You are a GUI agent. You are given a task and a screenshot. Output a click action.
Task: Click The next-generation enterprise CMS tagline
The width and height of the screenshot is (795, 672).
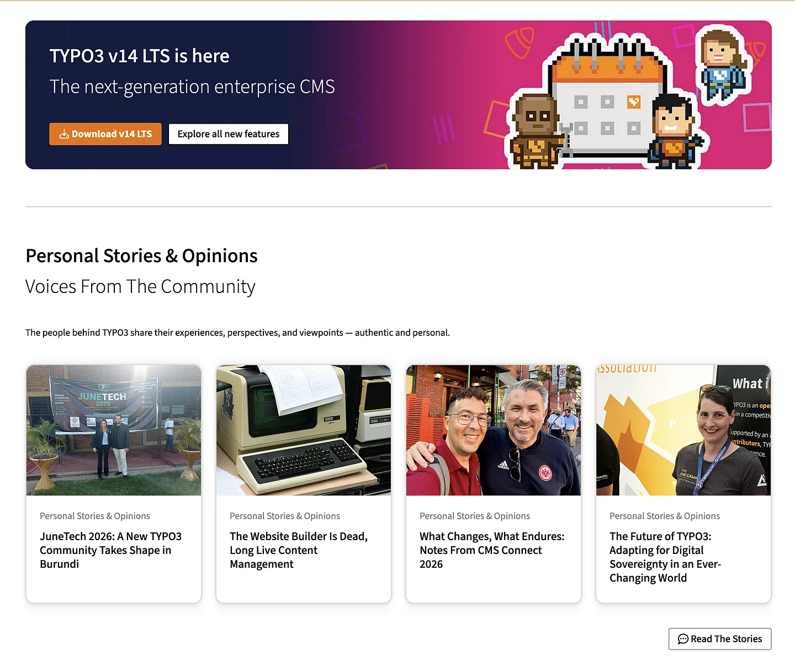point(192,87)
